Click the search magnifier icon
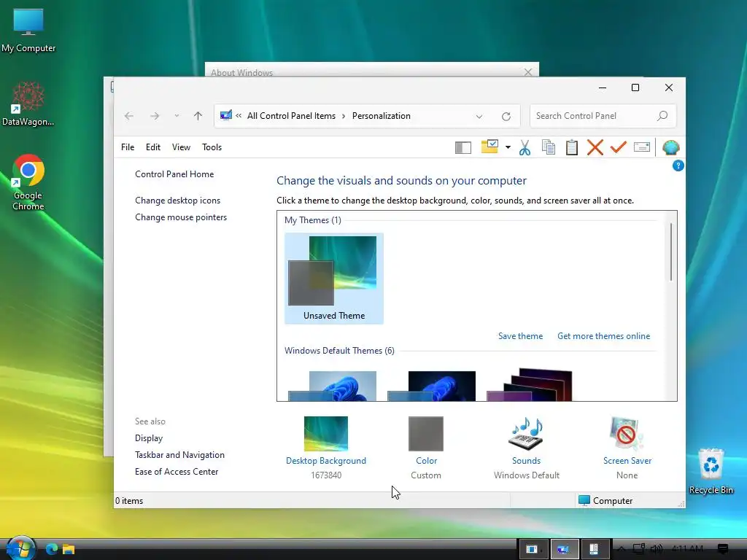Viewport: 747px width, 560px height. click(662, 116)
